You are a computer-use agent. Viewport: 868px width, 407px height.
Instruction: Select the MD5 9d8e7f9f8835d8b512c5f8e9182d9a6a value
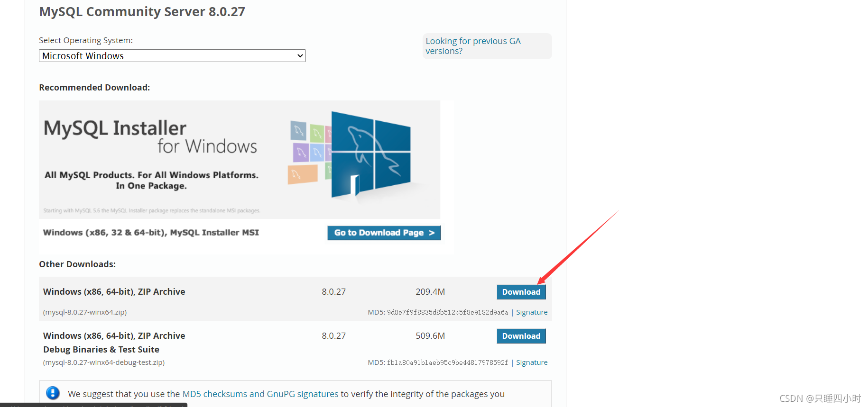click(447, 312)
